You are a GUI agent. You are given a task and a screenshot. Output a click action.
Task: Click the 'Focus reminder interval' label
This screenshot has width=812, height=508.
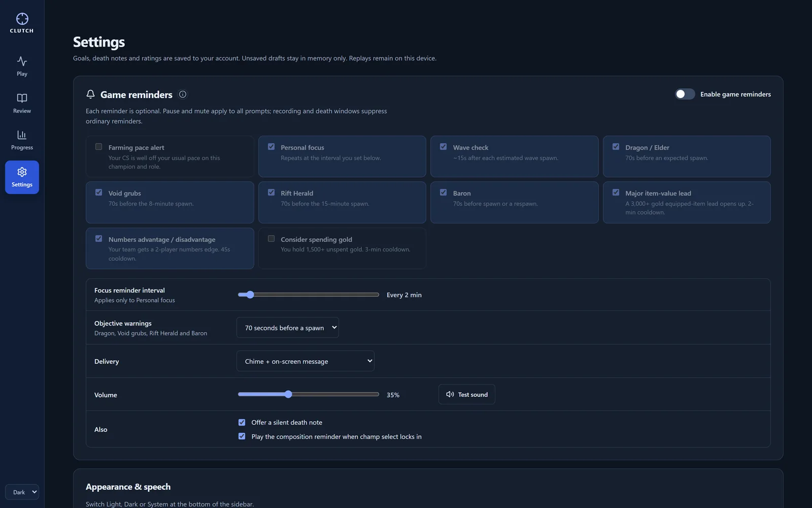129,291
